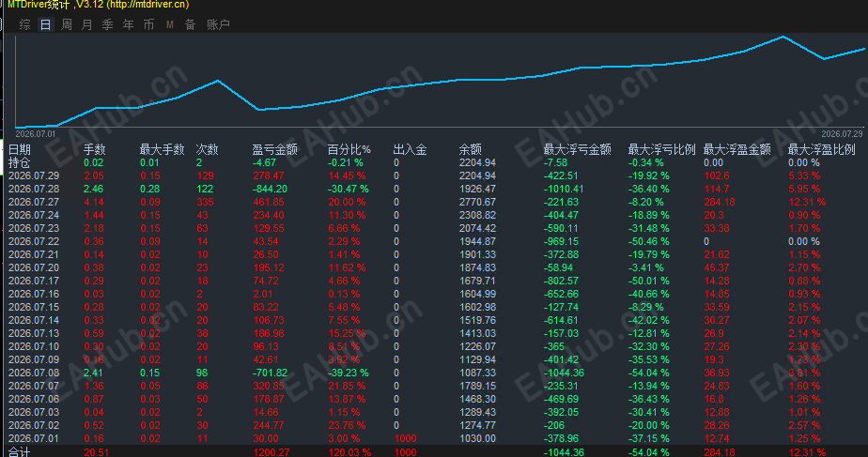Click balance value 2770.67
This screenshot has width=868, height=457.
coord(477,202)
